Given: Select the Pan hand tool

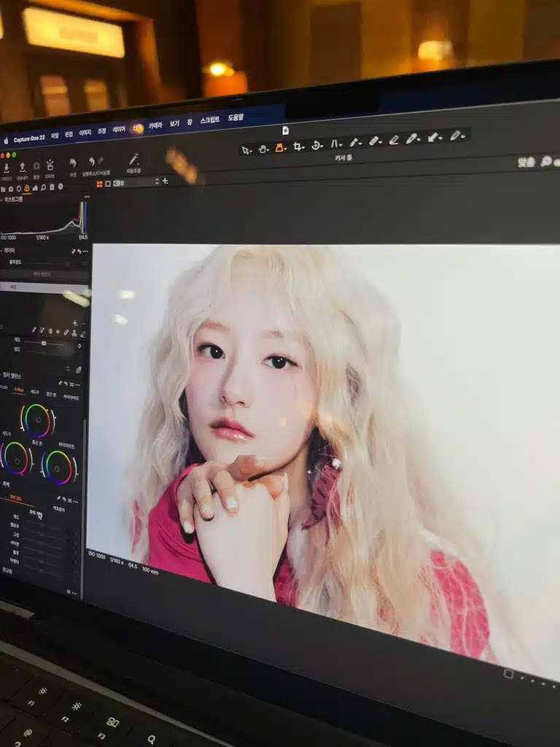Looking at the screenshot, I should (263, 149).
